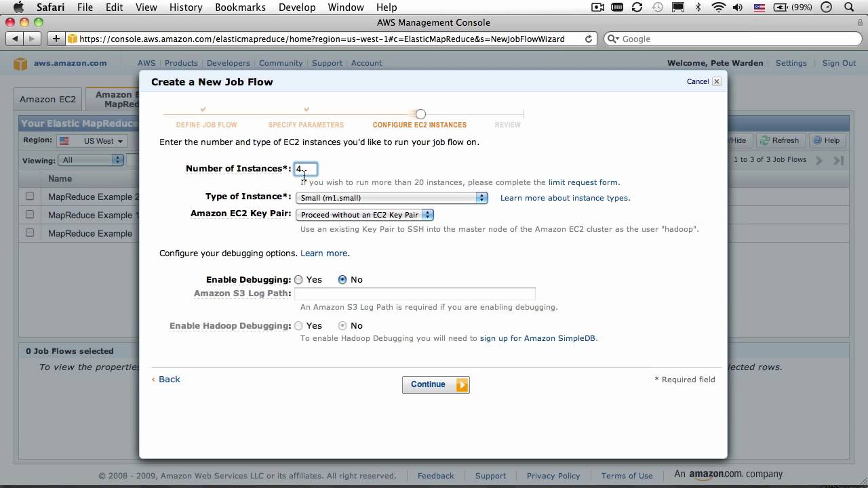
Task: Click the Bluetooth menu bar icon
Action: pyautogui.click(x=698, y=7)
